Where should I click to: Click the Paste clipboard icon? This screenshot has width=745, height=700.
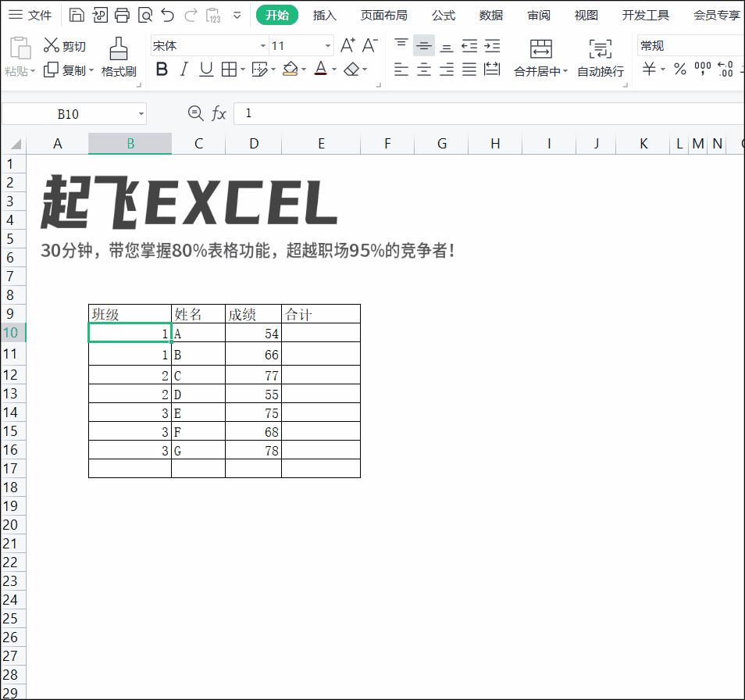click(20, 48)
